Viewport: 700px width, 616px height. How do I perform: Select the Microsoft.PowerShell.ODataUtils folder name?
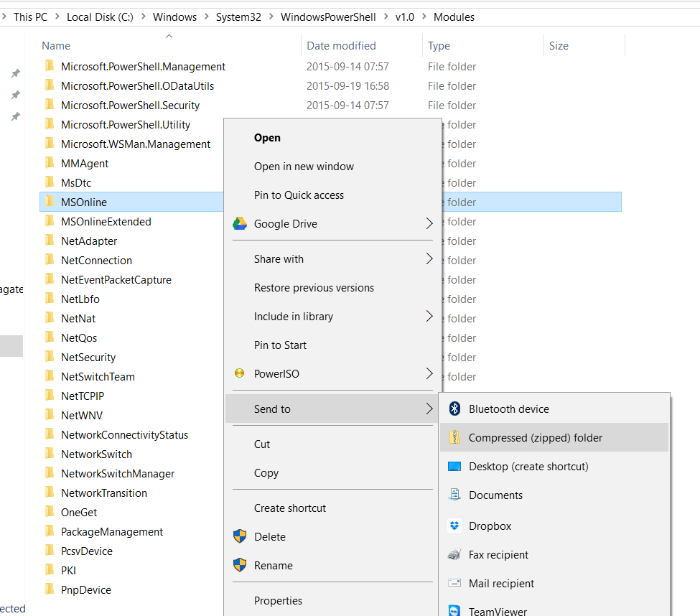click(x=138, y=85)
